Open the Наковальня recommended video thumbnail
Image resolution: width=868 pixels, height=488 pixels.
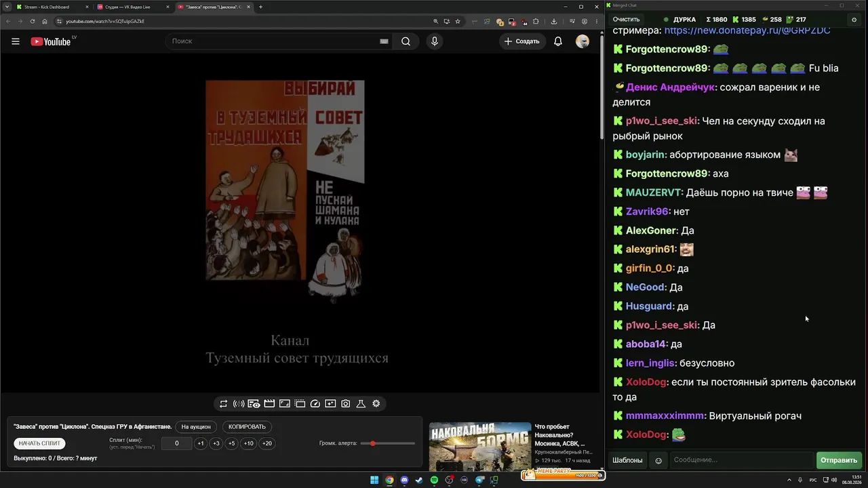480,447
